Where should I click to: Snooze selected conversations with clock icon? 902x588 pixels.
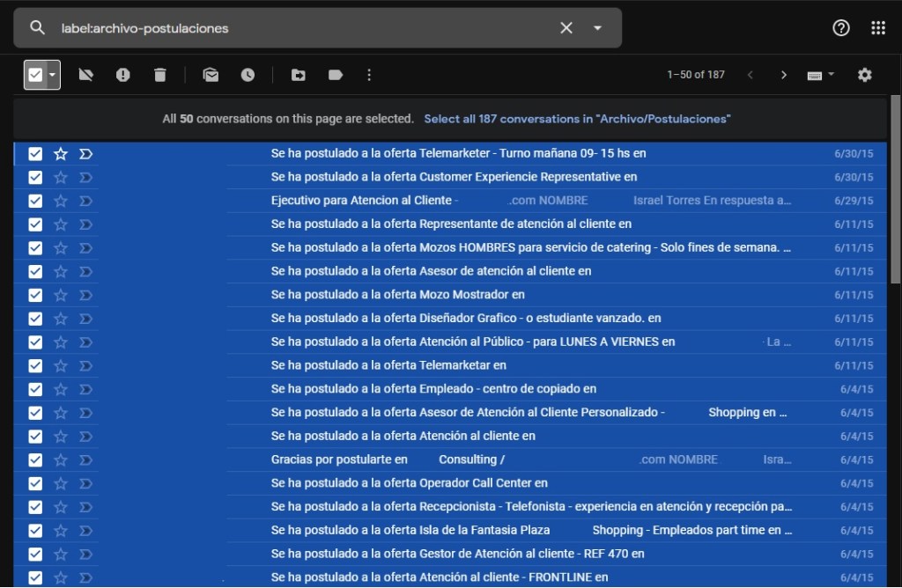pos(248,75)
